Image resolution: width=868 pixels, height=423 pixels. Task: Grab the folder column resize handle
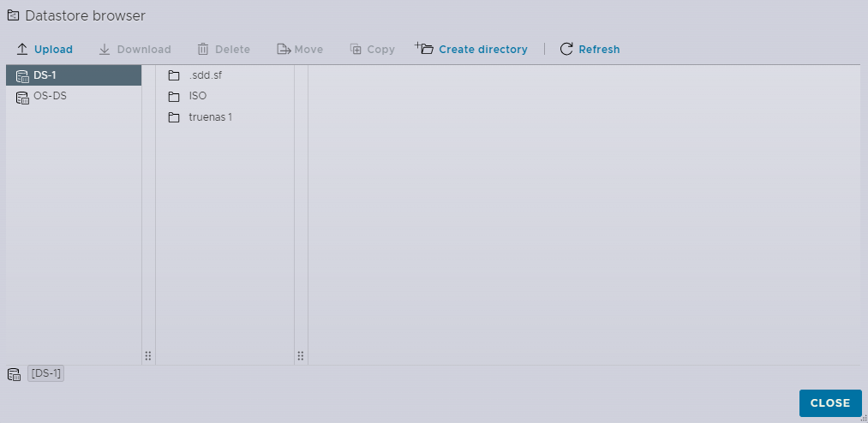tap(301, 355)
